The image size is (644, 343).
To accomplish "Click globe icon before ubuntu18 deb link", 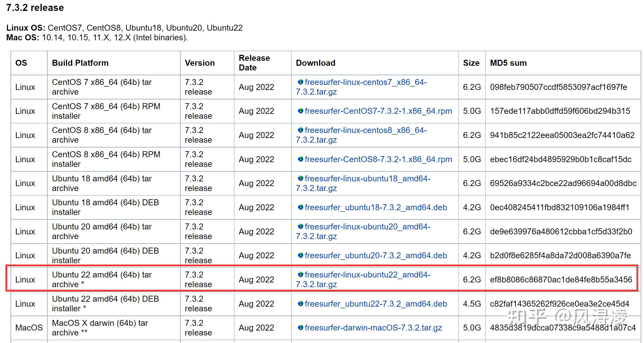I will [300, 207].
